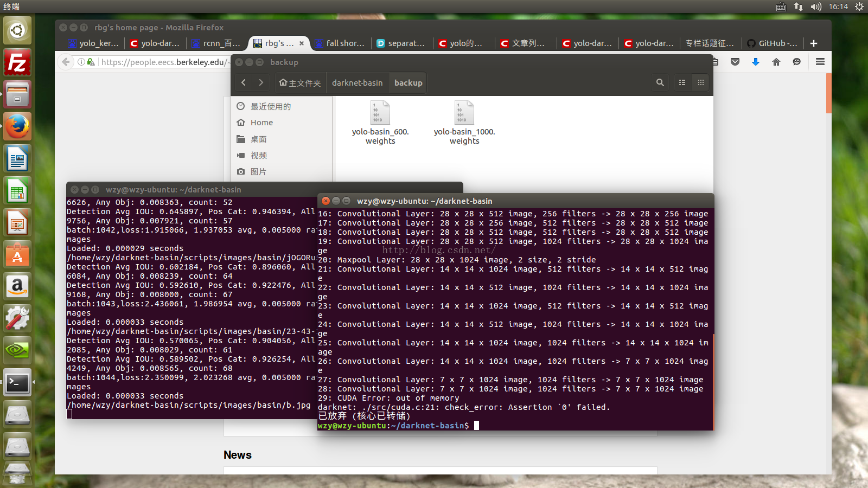Open Ubuntu Software Center in dock
Image resolution: width=868 pixels, height=488 pixels.
tap(17, 254)
